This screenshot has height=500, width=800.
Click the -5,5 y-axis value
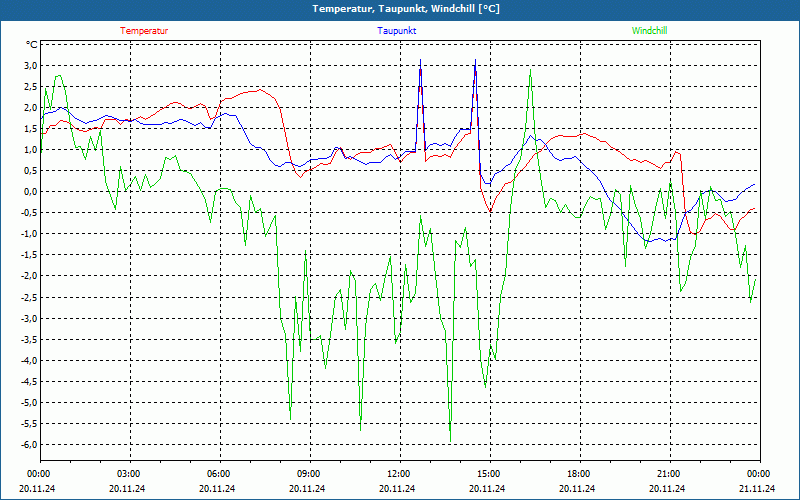click(29, 423)
